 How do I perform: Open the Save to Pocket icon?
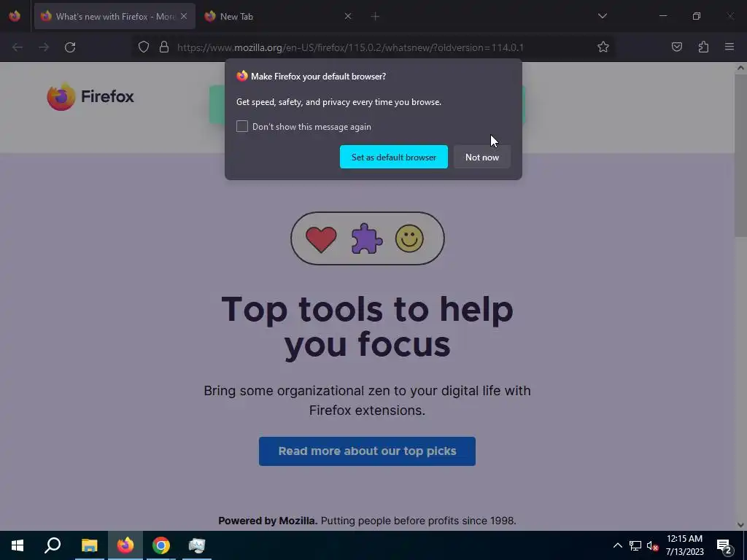pos(677,47)
